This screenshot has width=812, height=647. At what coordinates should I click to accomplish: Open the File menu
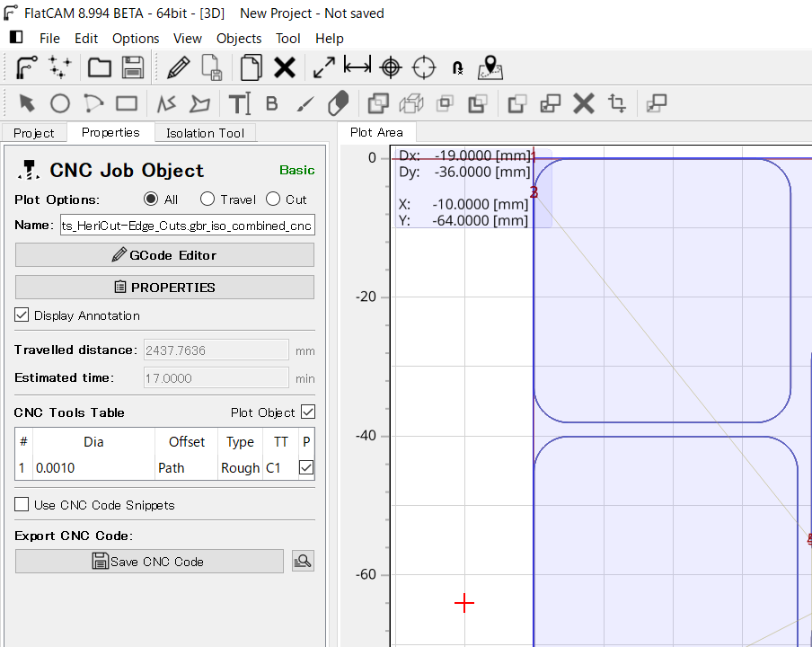coord(49,39)
